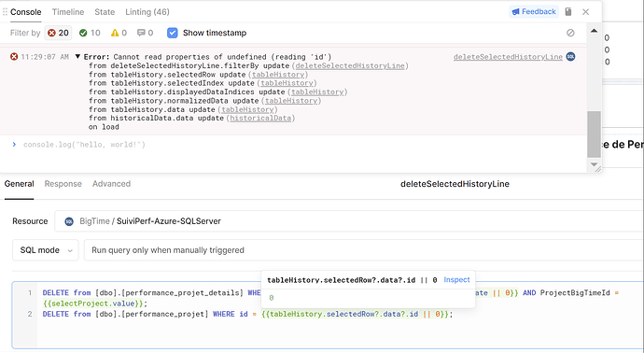Click the clipboard icon beside Feedback
The width and height of the screenshot is (644, 353).
568,11
